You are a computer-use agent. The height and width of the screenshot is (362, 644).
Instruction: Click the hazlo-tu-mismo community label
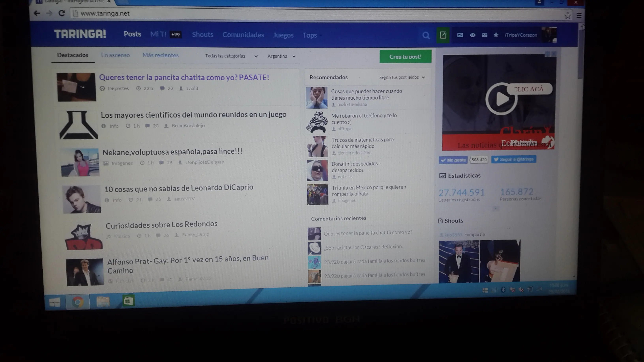tap(352, 104)
